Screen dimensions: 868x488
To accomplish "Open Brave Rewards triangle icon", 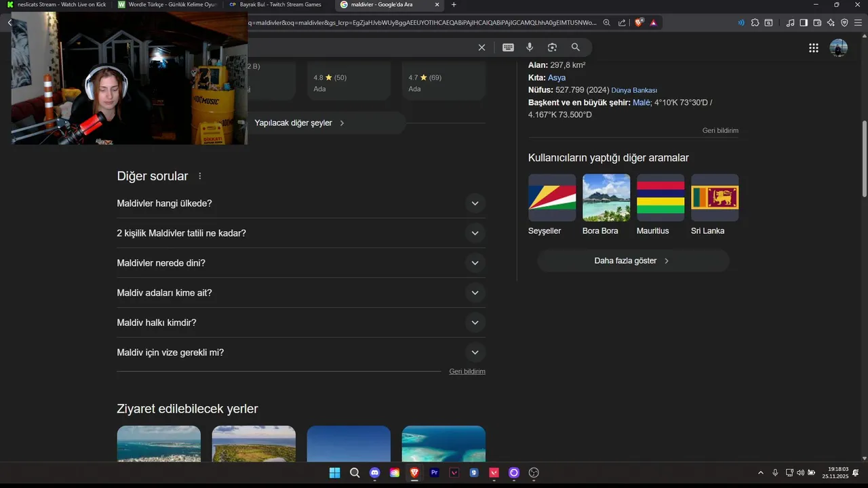I will 653,22.
